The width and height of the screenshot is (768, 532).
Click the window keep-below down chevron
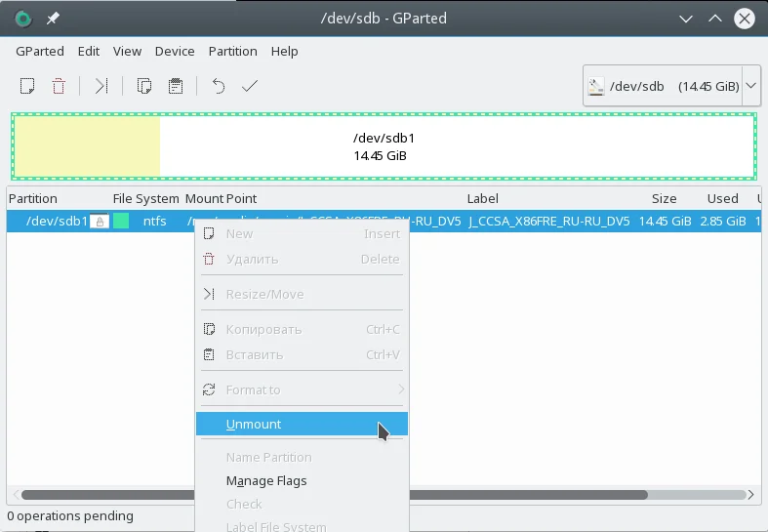pos(686,20)
